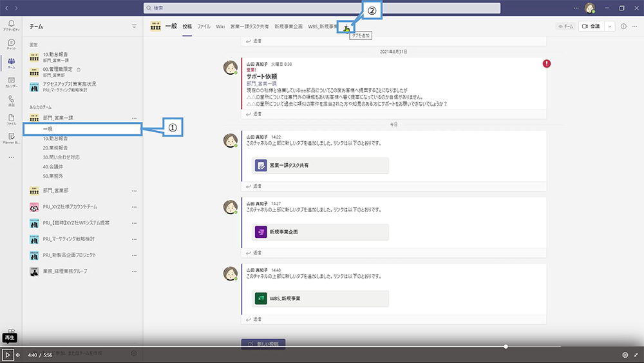Click the チーム button in header
The height and width of the screenshot is (363, 644).
[x=565, y=26]
